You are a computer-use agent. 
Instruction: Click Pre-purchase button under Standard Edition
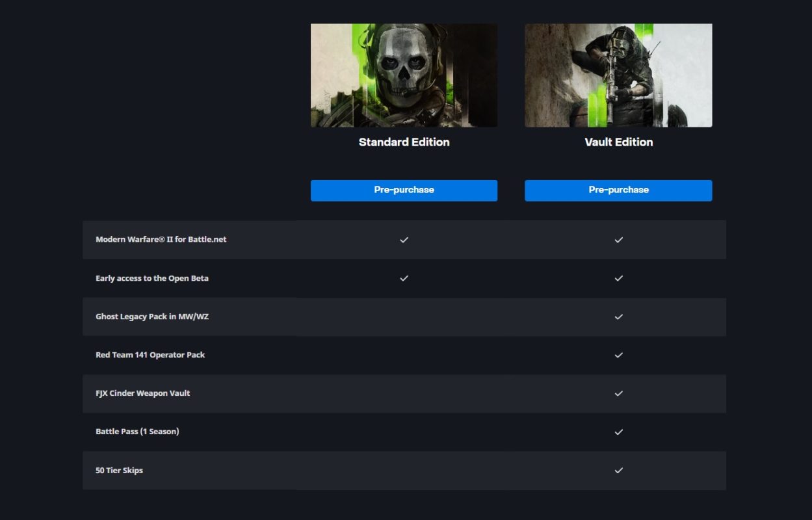click(404, 190)
